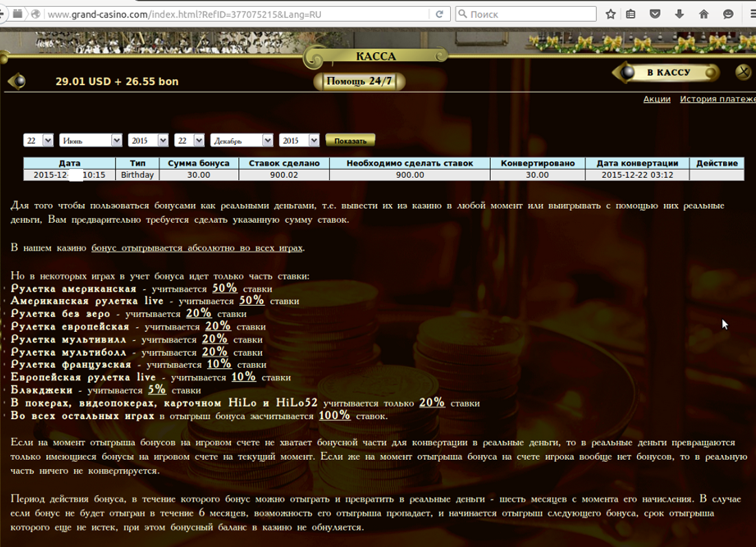Expand the end year dropdown 2015

point(300,140)
